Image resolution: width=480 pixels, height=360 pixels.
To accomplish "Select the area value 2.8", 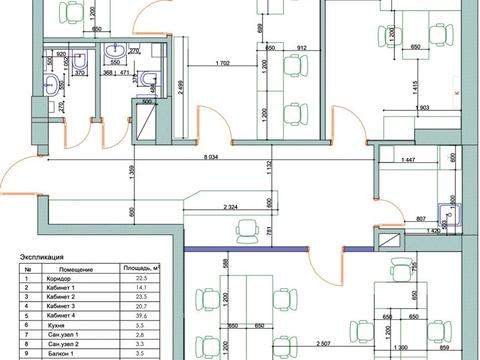I will [141, 334].
